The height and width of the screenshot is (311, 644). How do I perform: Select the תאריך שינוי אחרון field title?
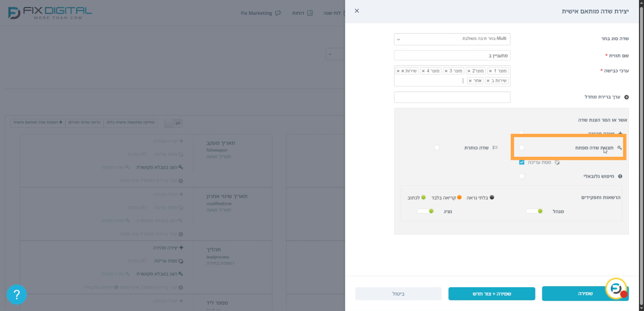(x=227, y=196)
